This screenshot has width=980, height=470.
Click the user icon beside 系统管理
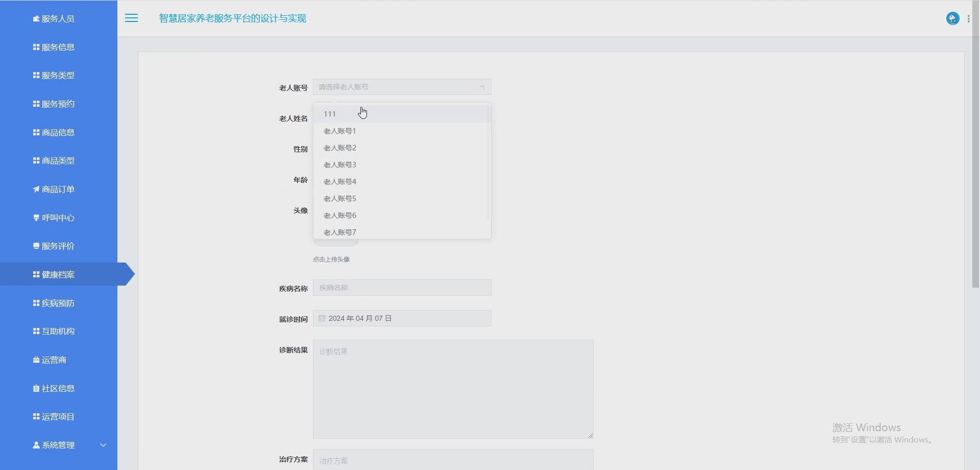(36, 445)
